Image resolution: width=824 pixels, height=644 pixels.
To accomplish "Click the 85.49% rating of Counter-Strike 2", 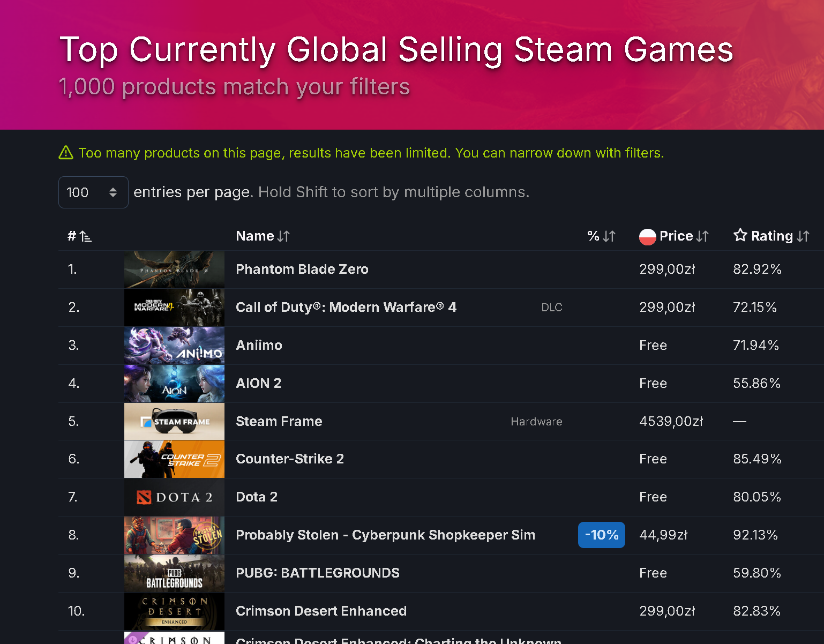I will [757, 459].
